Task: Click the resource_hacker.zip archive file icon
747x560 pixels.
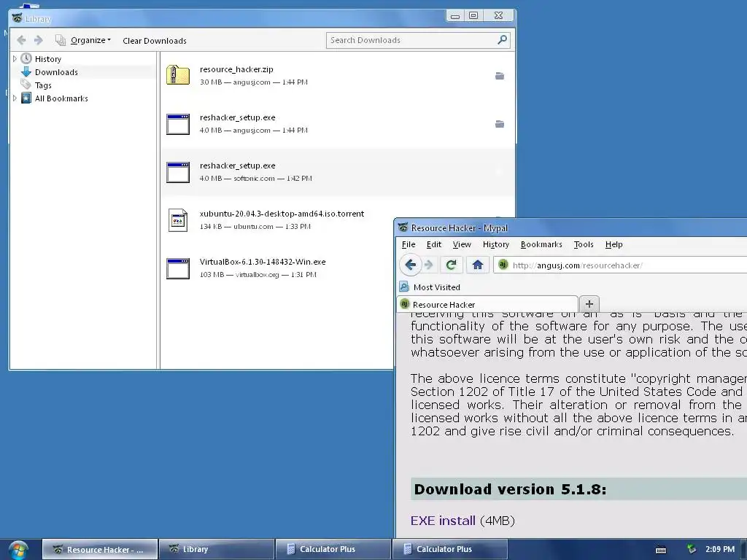Action: click(x=178, y=75)
